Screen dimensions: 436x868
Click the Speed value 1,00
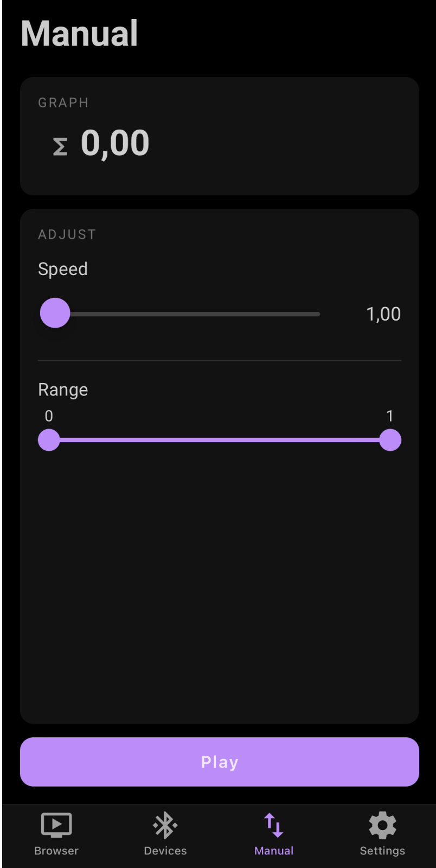383,314
